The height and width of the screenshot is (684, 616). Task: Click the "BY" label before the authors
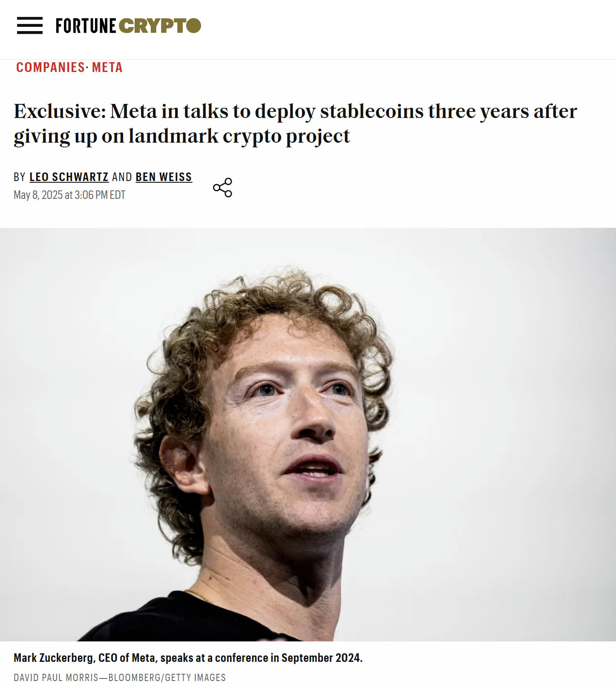[20, 177]
